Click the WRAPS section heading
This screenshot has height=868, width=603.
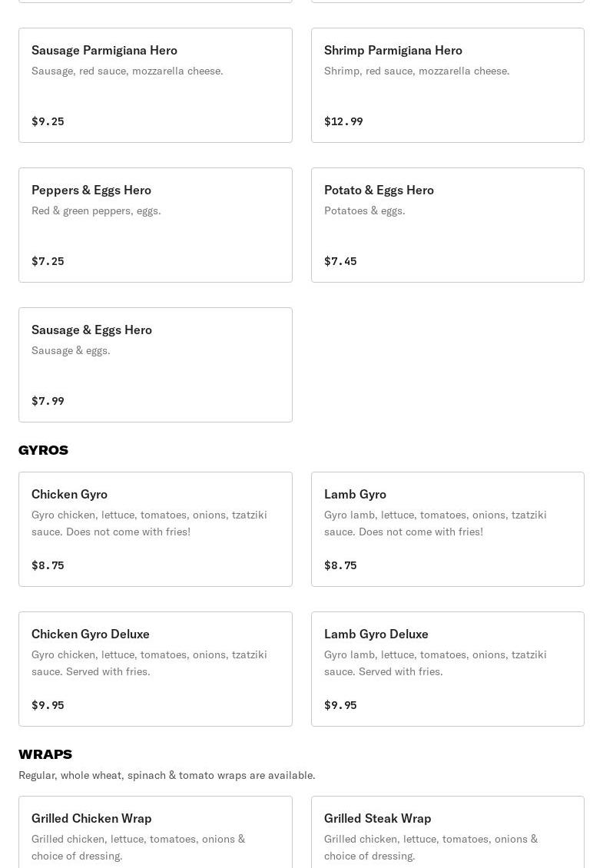(45, 754)
